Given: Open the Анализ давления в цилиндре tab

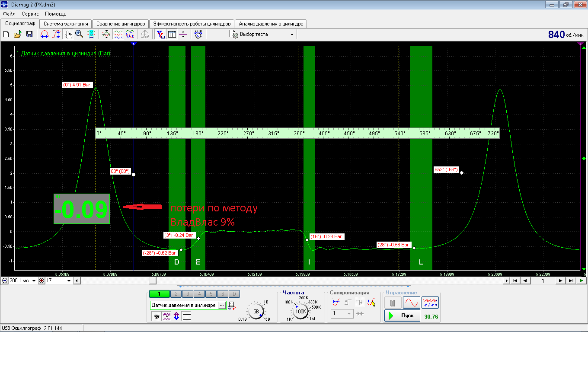Looking at the screenshot, I should point(271,24).
